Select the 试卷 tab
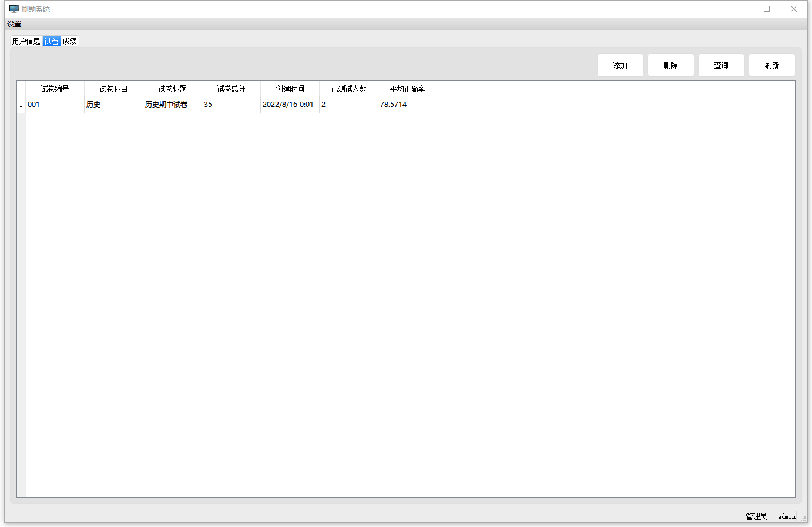 click(51, 41)
